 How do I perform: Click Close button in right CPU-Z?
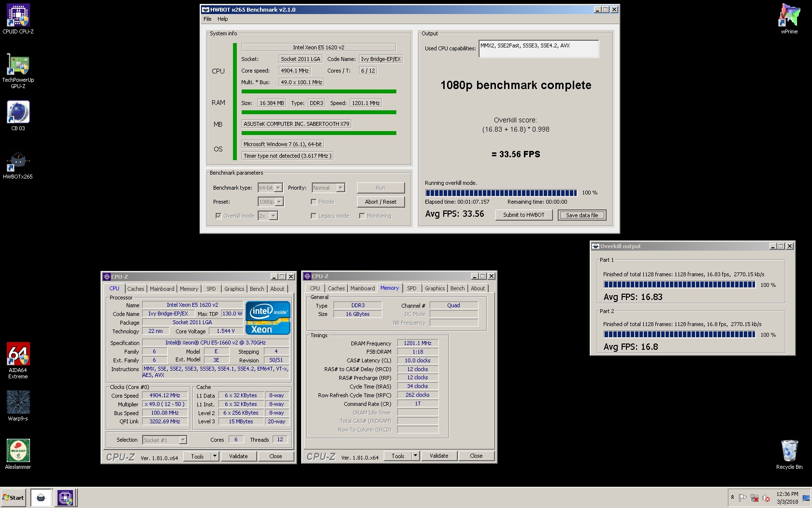pos(476,456)
